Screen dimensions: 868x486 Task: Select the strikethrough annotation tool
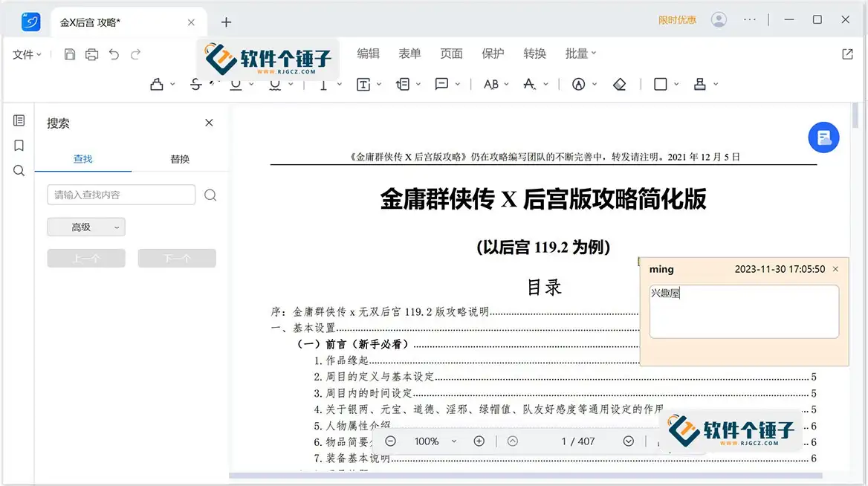coord(195,84)
